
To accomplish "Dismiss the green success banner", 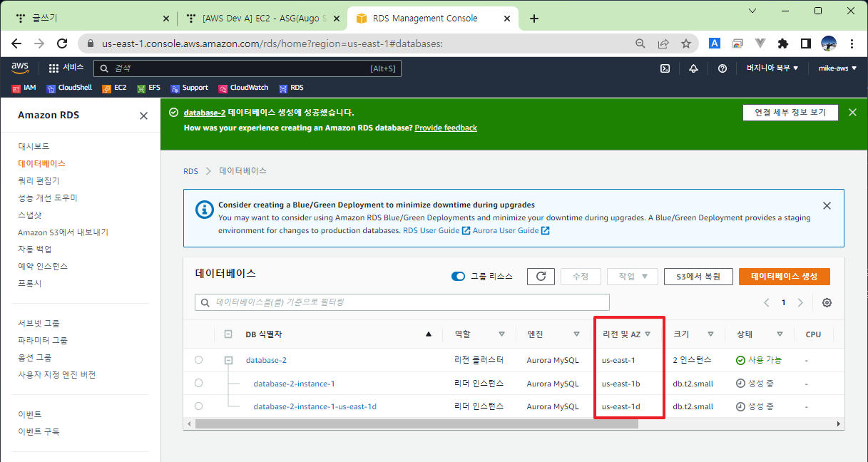I will coord(852,113).
